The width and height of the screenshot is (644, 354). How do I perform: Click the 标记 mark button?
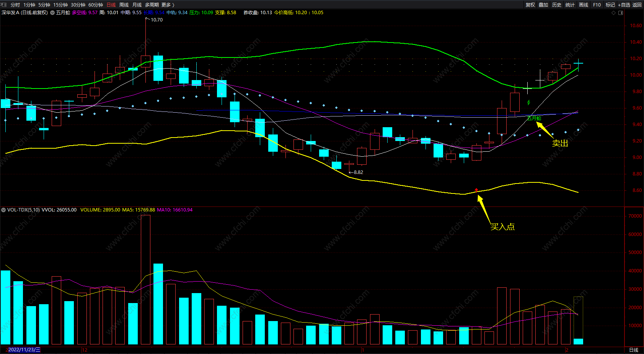[x=610, y=5]
